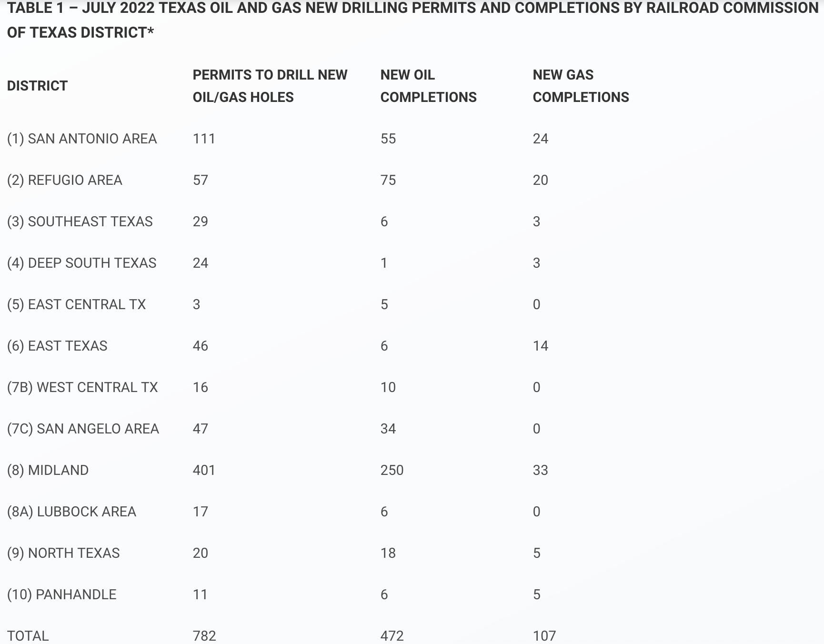Click the Permits to Drill New Oil/Gas Holes header
The image size is (824, 644).
270,86
